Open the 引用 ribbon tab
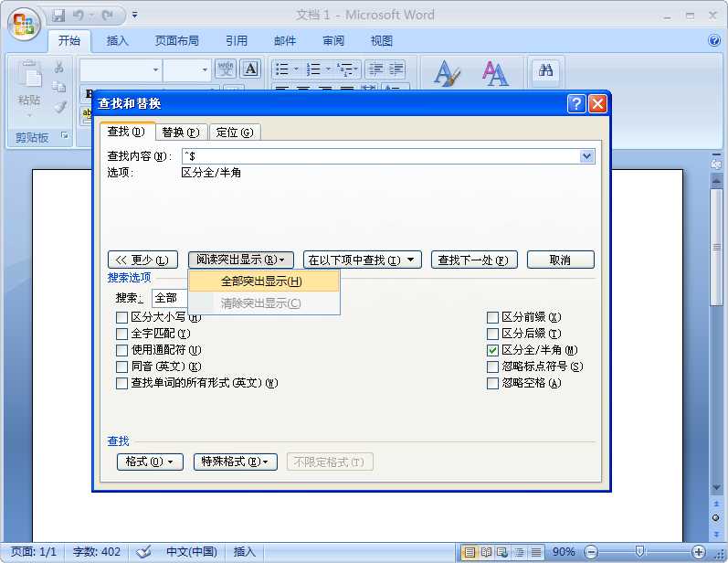Image resolution: width=728 pixels, height=563 pixels. (237, 41)
